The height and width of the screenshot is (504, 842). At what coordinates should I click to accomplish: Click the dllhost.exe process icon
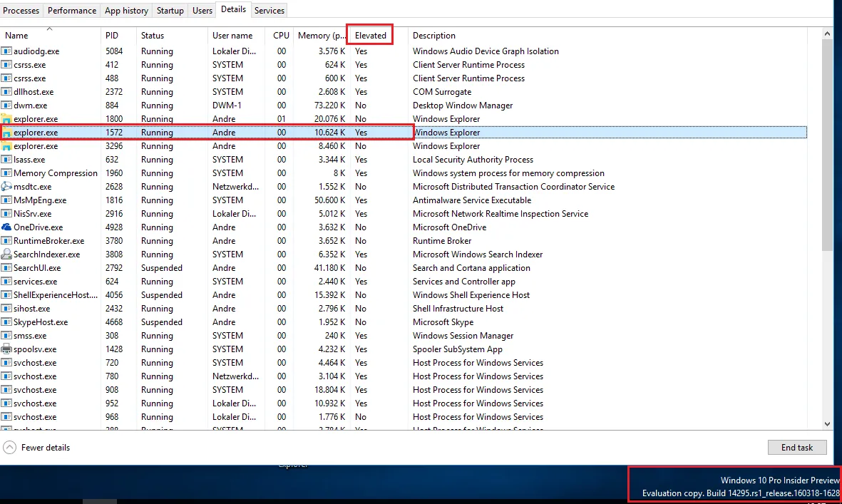6,92
